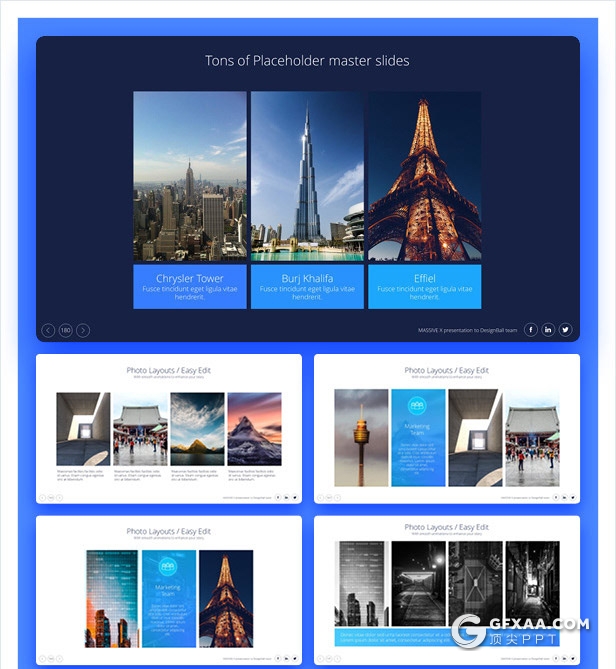The width and height of the screenshot is (616, 669).
Task: Click 'MASSIVE X presentation to DesignBall team' text
Action: pyautogui.click(x=467, y=330)
